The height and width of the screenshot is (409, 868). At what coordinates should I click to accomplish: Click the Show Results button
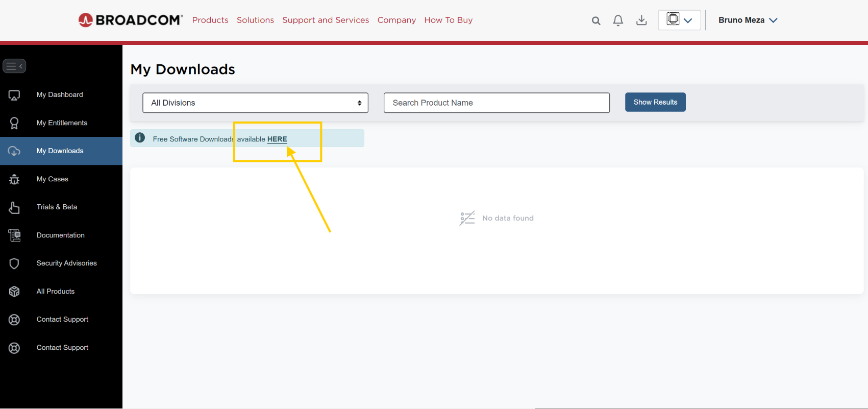pos(655,102)
